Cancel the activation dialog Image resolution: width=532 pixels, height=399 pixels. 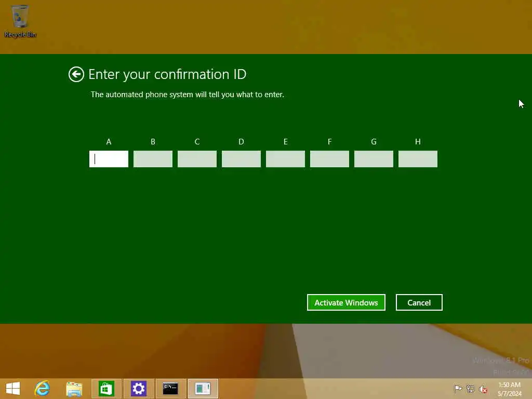(x=419, y=302)
